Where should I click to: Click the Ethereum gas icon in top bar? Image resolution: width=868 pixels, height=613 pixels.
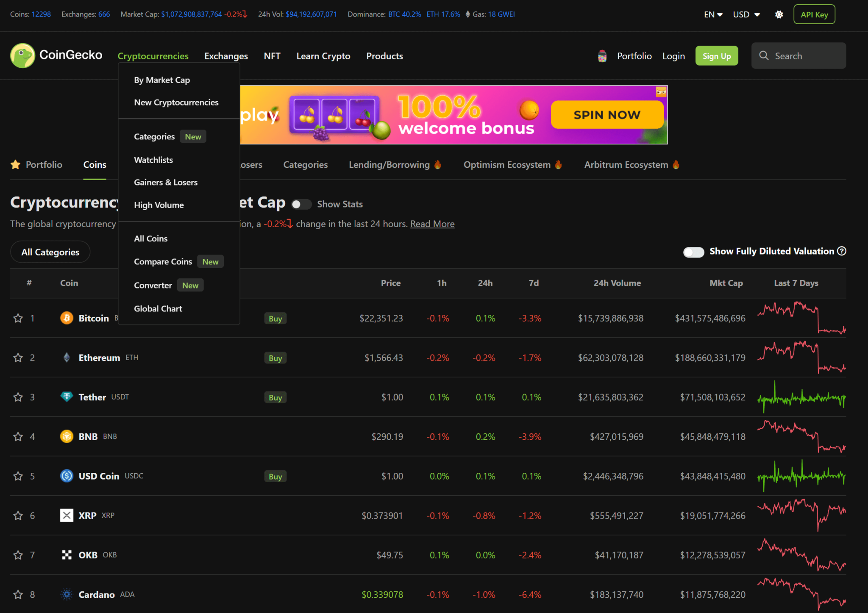click(x=467, y=14)
